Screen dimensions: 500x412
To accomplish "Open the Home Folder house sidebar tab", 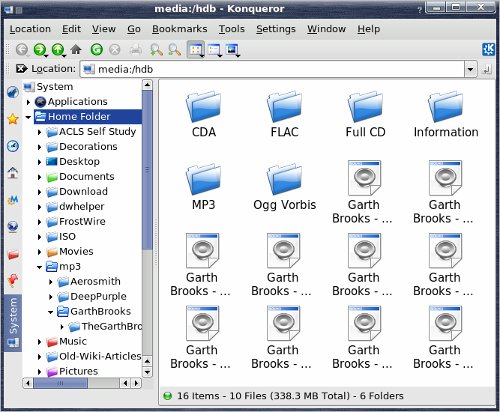I will pyautogui.click(x=13, y=173).
